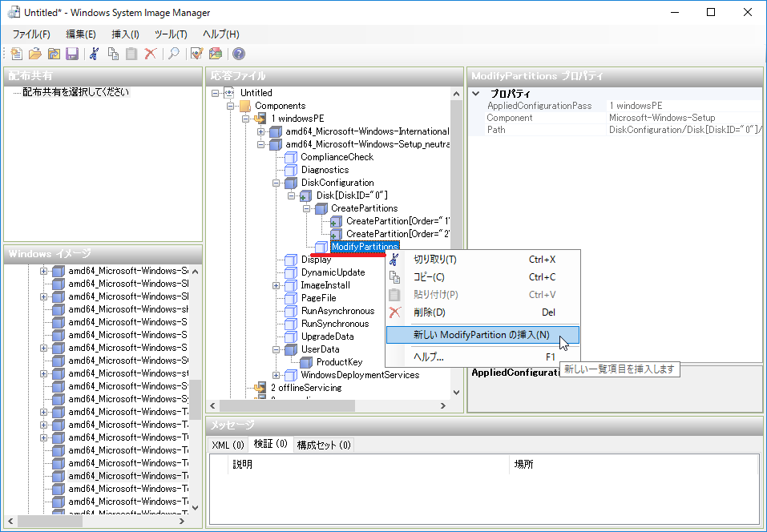
Task: Click the copy icon in the toolbar
Action: pos(113,54)
